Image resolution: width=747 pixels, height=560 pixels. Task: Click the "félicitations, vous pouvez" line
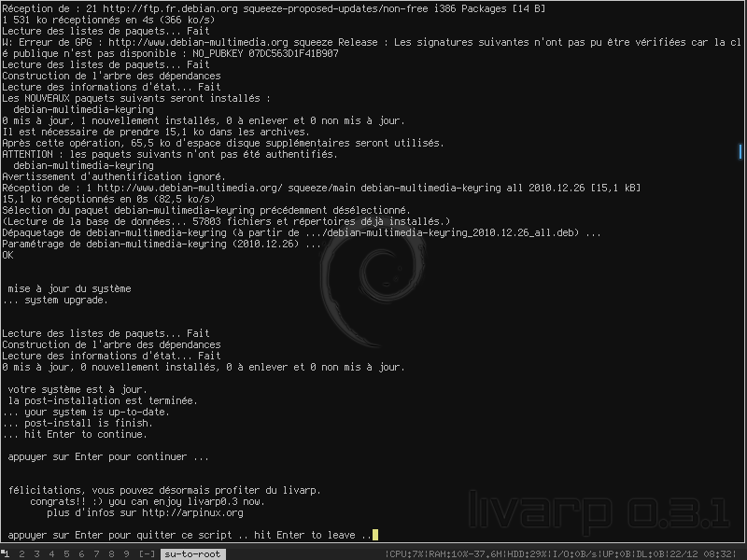click(x=165, y=491)
